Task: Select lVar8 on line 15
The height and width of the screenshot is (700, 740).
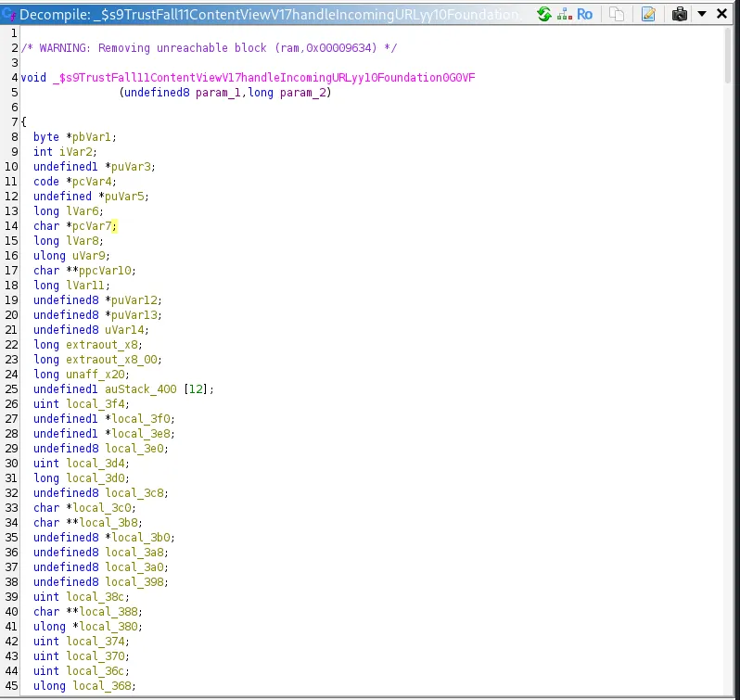Action: [x=82, y=241]
